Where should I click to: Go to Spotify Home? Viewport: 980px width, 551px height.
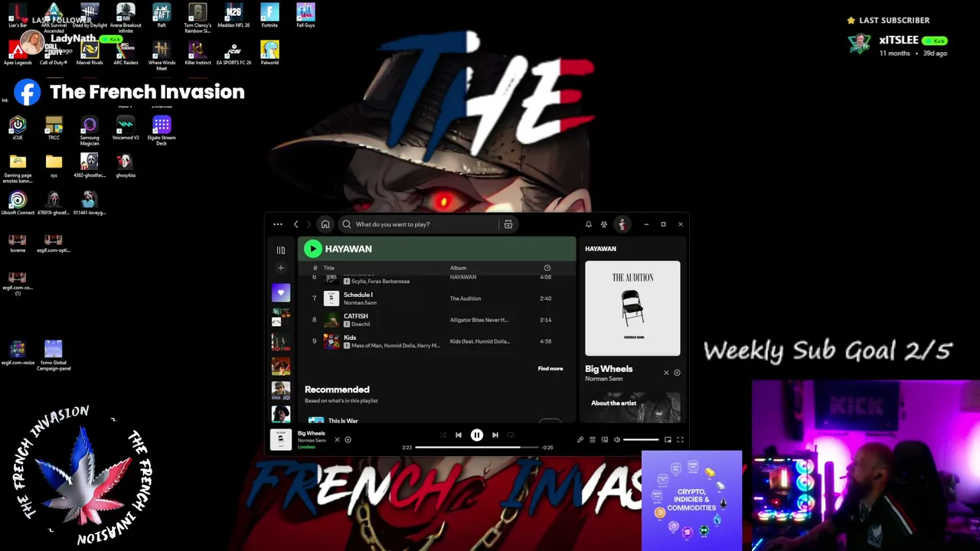point(325,224)
